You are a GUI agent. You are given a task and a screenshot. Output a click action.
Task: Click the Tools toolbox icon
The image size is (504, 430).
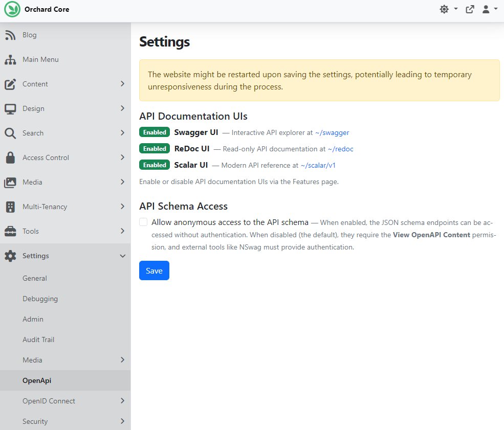click(x=10, y=231)
